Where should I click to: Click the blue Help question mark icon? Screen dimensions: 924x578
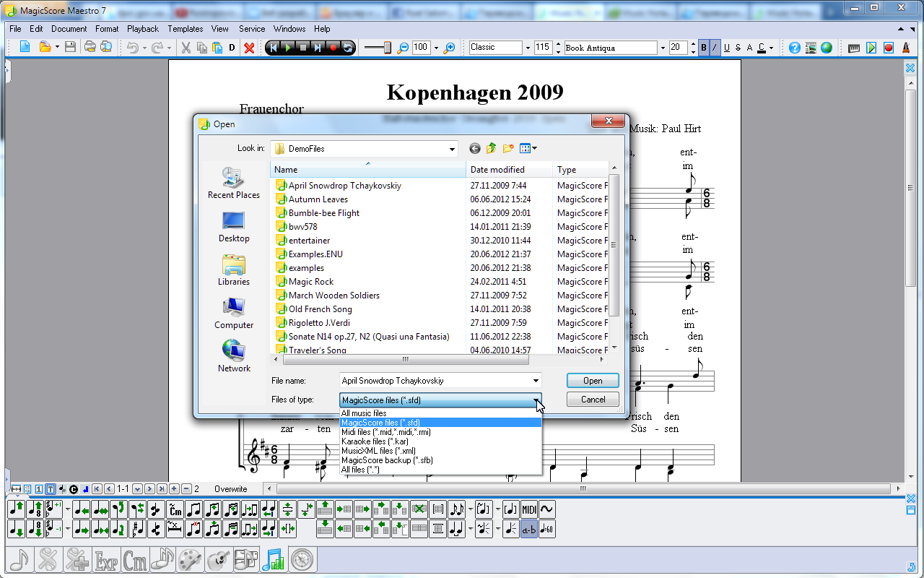coord(795,48)
